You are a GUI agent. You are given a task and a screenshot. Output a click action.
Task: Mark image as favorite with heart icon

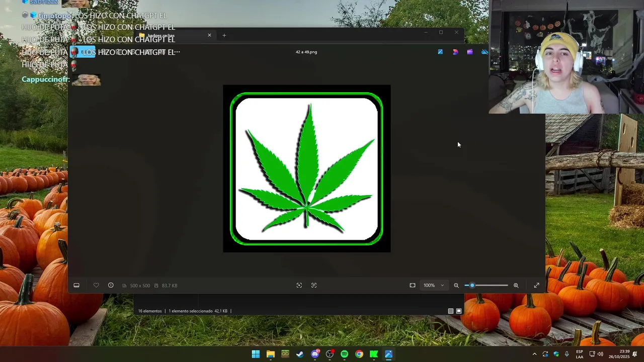coord(96,285)
